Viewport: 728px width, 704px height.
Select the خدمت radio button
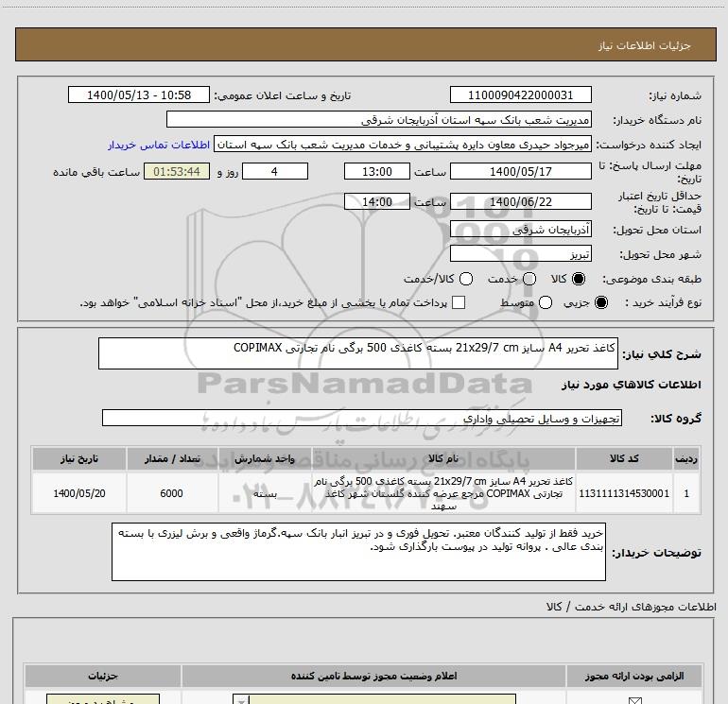529,279
